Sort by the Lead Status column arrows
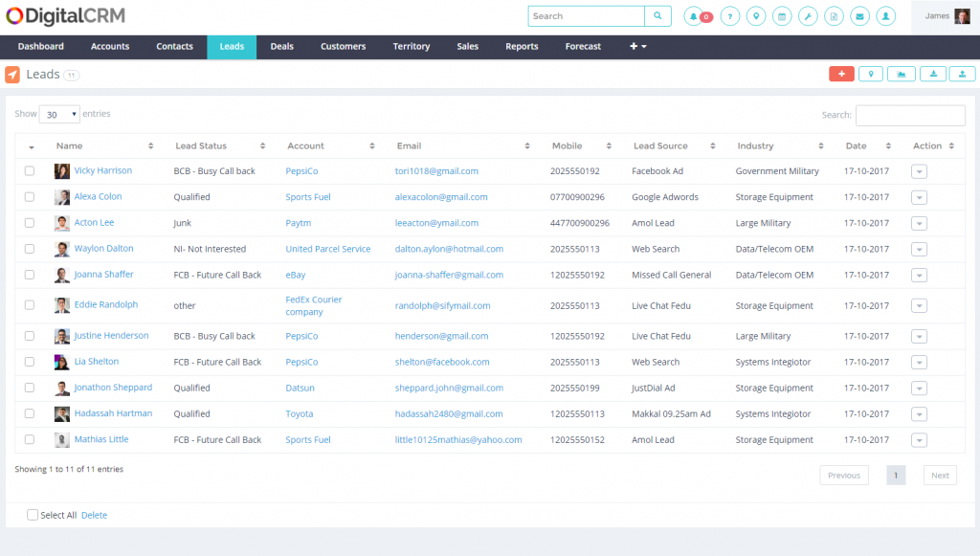This screenshot has height=556, width=980. point(262,145)
